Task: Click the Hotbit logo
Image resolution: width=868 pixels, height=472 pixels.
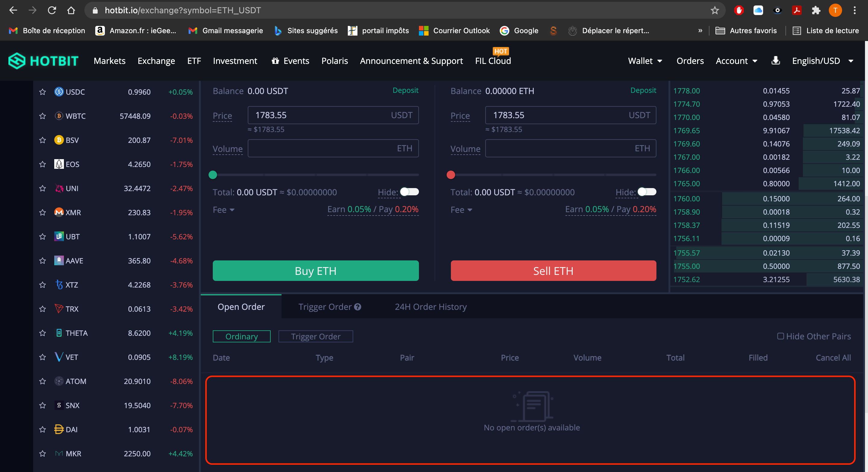Action: pyautogui.click(x=43, y=61)
